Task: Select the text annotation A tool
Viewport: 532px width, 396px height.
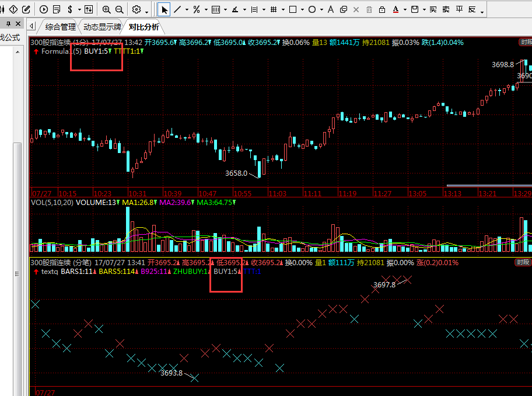Action: pos(331,9)
